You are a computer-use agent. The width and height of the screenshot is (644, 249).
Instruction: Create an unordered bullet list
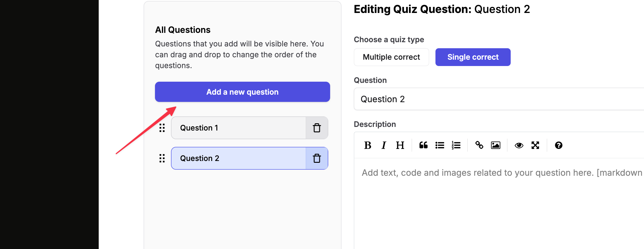click(x=440, y=145)
